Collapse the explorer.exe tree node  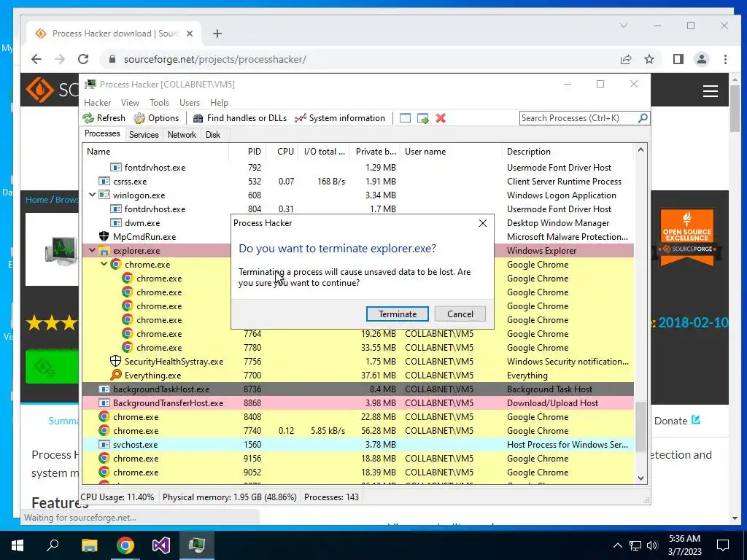pyautogui.click(x=93, y=250)
